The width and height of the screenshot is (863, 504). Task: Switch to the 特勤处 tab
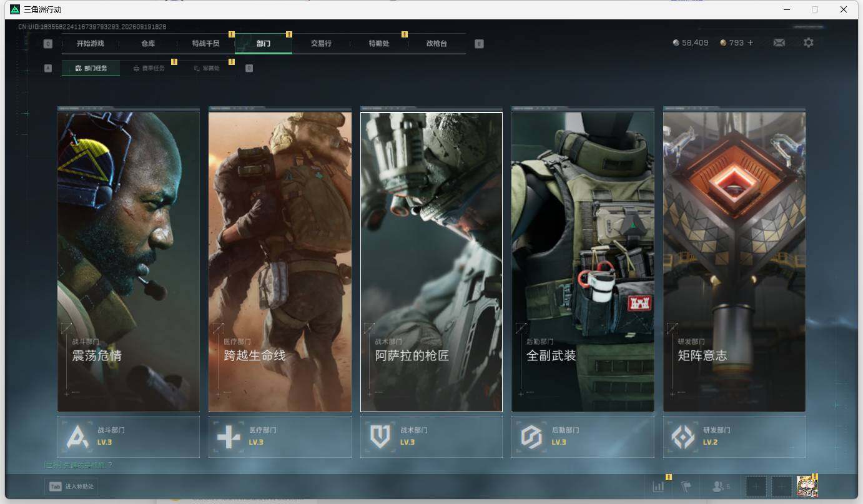tap(379, 44)
